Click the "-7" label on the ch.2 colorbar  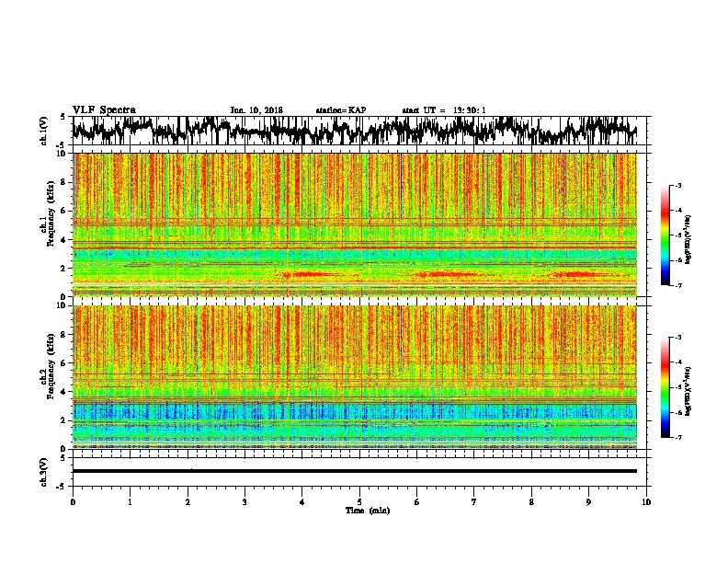677,437
